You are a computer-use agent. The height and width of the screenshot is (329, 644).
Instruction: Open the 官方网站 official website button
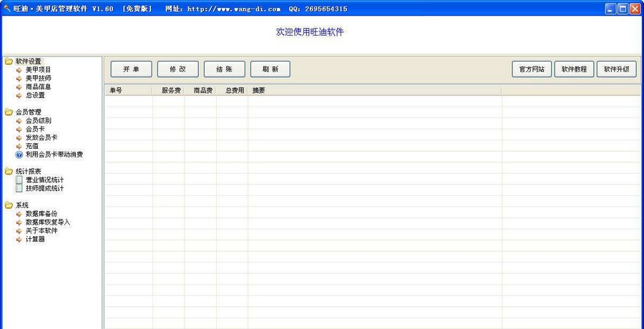click(x=532, y=69)
